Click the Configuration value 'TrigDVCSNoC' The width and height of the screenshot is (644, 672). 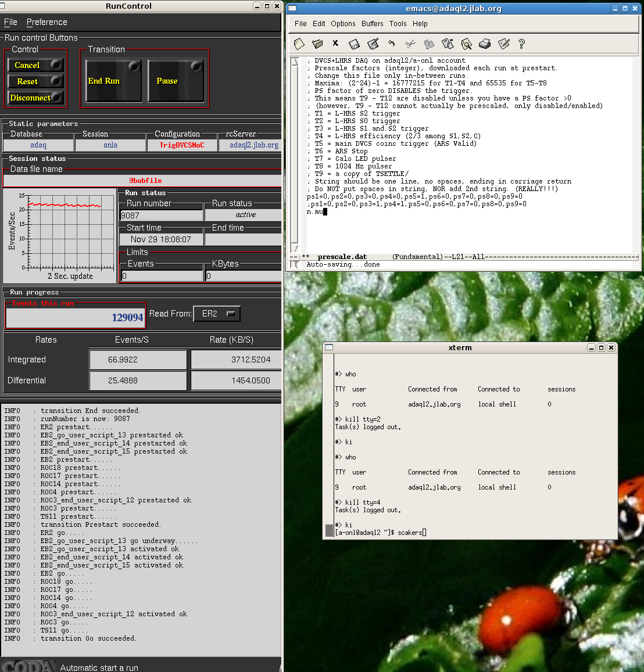coord(182,145)
